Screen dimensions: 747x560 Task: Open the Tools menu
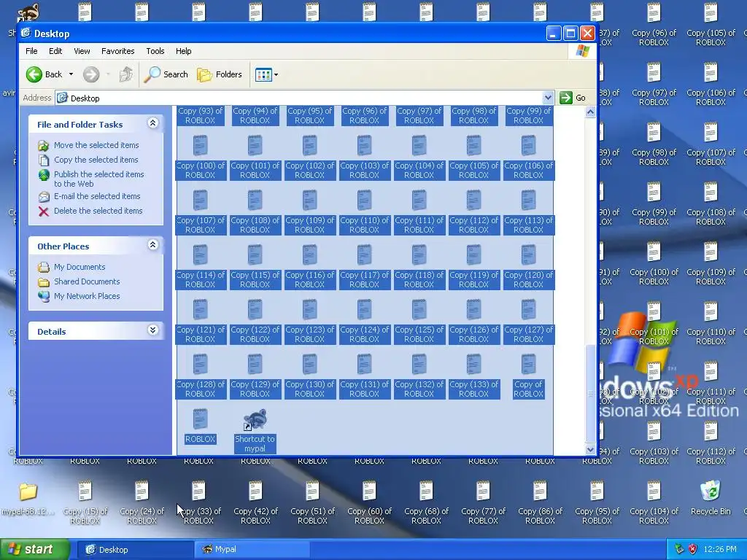tap(155, 51)
